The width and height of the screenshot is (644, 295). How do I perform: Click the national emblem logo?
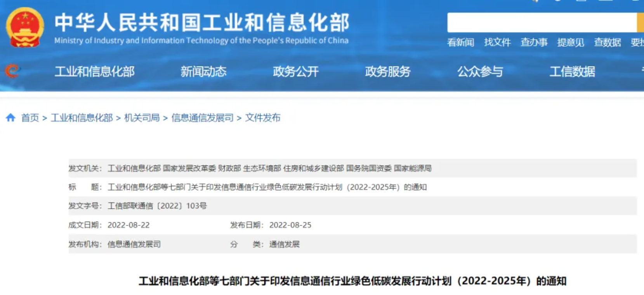[25, 27]
